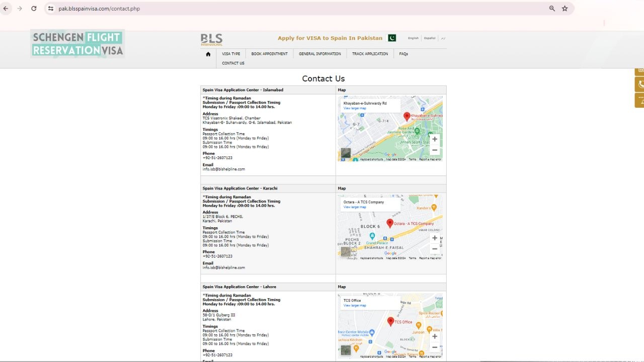Click the BLS International logo
The width and height of the screenshot is (644, 362).
click(x=211, y=40)
